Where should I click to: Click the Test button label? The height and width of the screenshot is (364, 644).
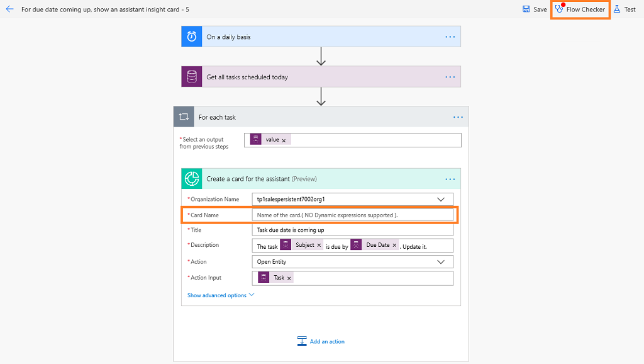(x=630, y=9)
